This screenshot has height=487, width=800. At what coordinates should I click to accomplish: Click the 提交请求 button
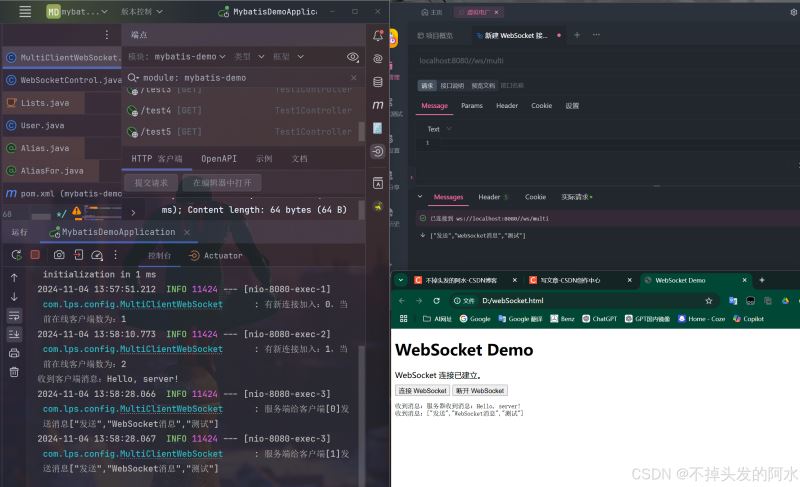151,183
